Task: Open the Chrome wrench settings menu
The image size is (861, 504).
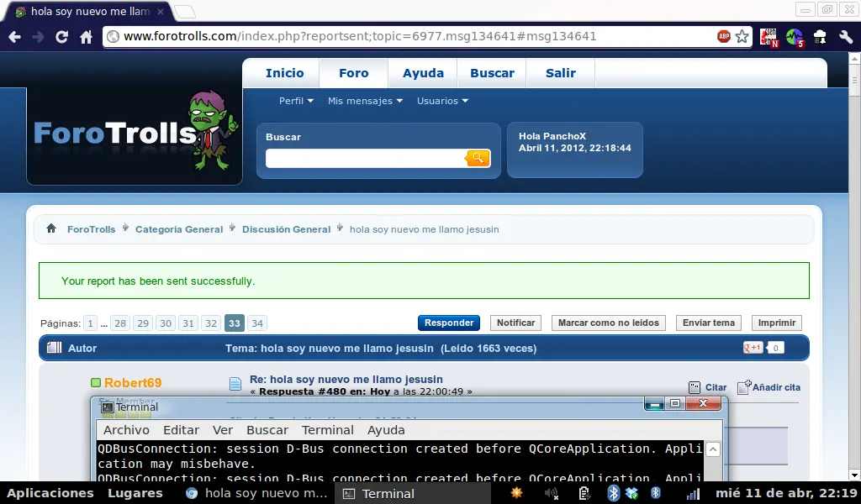Action: pyautogui.click(x=846, y=37)
